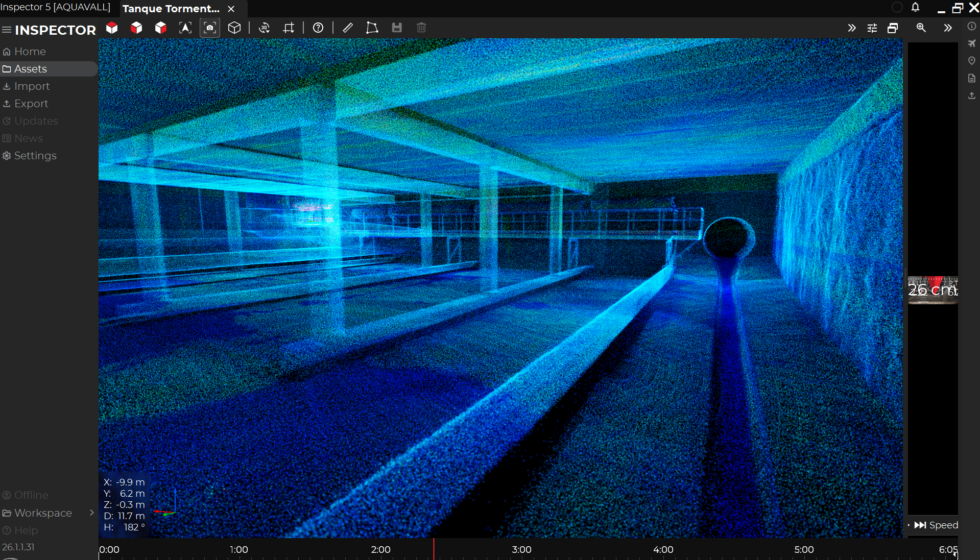Open the Home page
This screenshot has width=980, height=560.
pos(49,52)
